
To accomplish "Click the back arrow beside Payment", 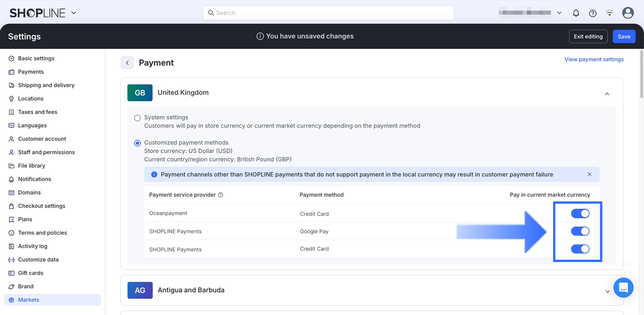I will (x=127, y=63).
